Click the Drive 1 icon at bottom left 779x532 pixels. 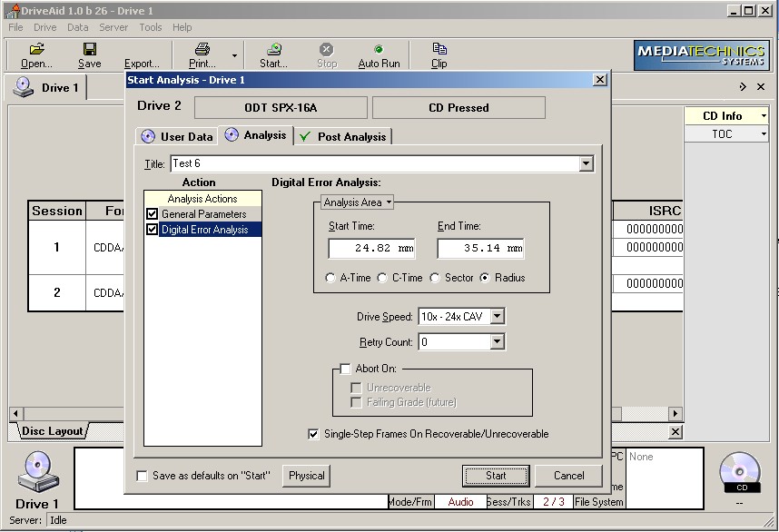38,471
